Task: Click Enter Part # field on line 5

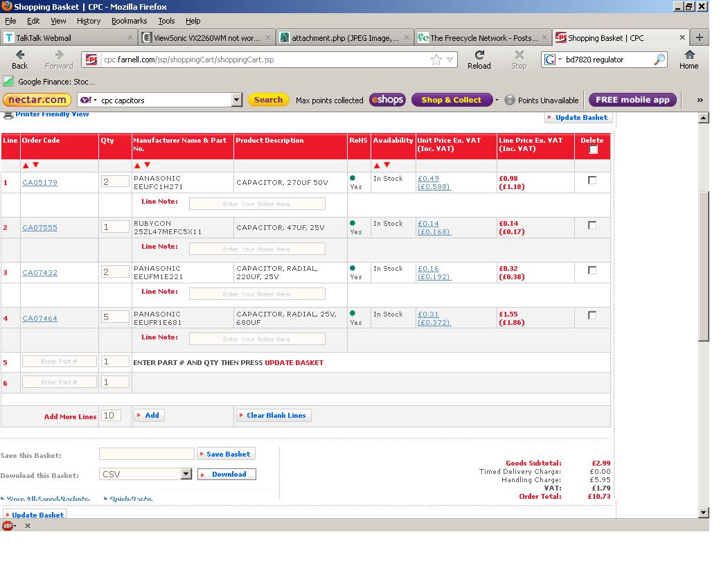Action: [60, 361]
